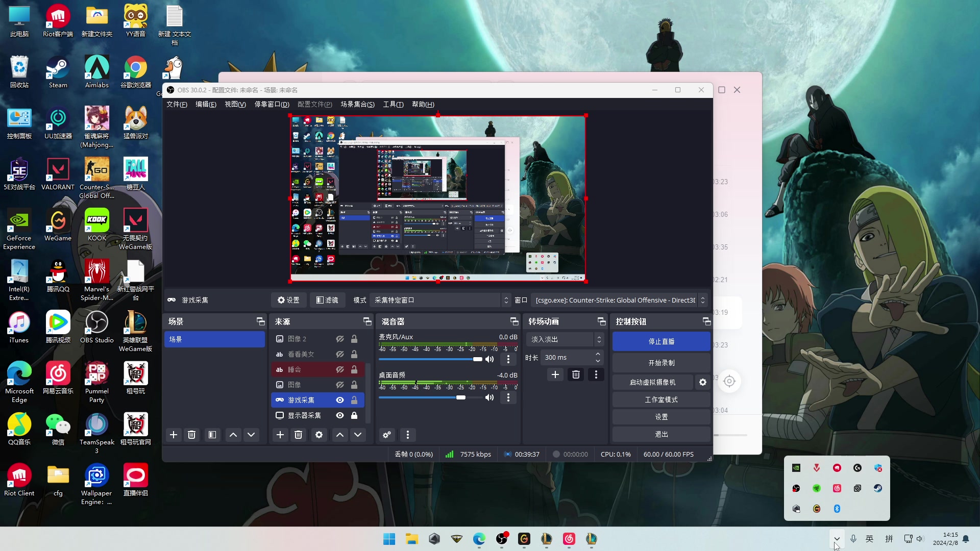This screenshot has height=551, width=980.
Task: Open 设置 in the 控制按钮 panel
Action: [x=661, y=417]
